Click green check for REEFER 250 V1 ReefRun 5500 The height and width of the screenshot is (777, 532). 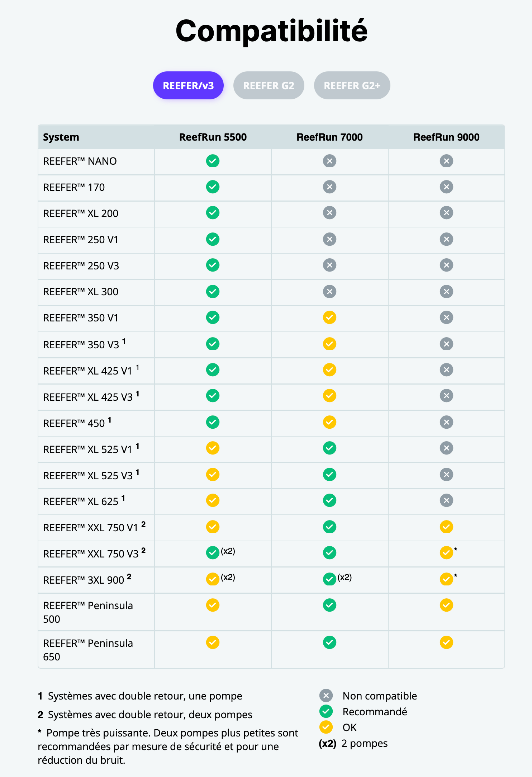pos(213,239)
